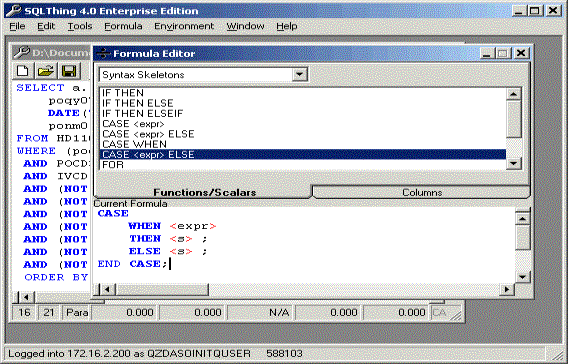Click the DATE function in SQL document

63,113
